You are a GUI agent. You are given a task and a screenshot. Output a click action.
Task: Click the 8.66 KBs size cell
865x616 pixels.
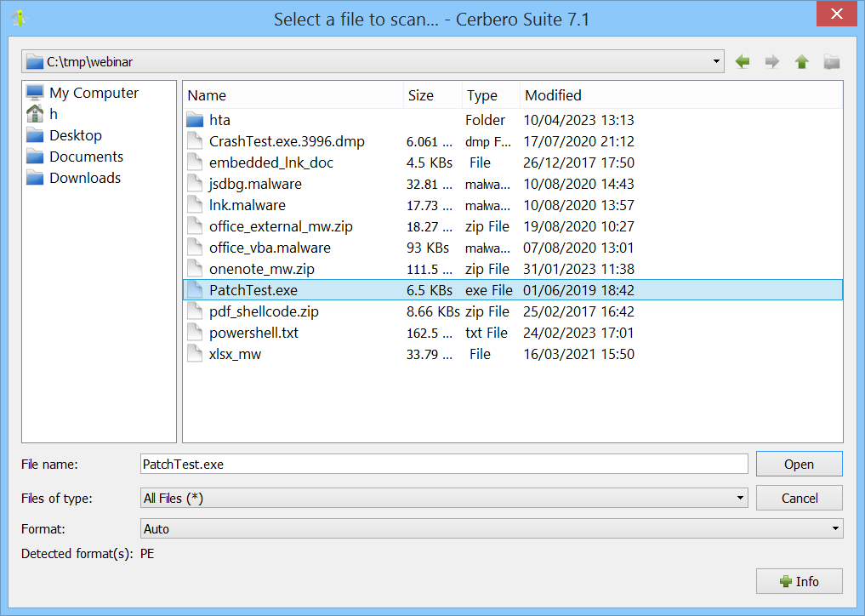[433, 311]
